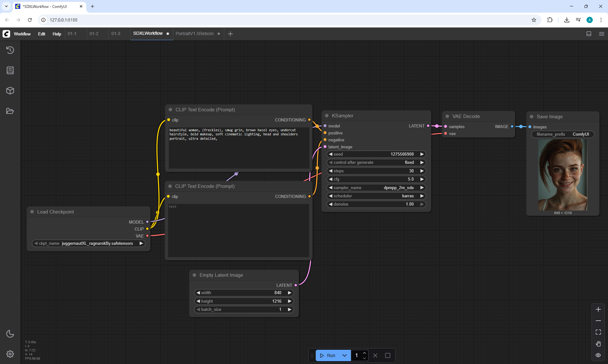This screenshot has height=364, width=608.
Task: Open the sampler_name dpmpp_2m_sde combo
Action: pos(376,188)
